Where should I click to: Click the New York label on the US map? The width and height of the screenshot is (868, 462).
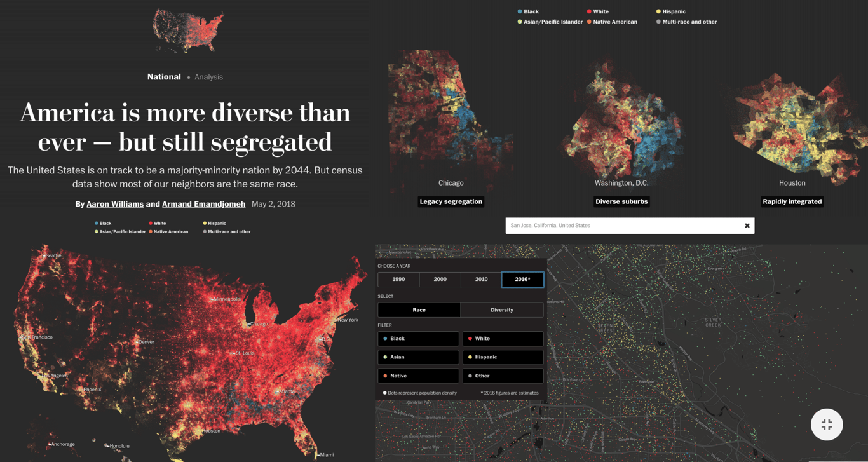click(x=347, y=320)
